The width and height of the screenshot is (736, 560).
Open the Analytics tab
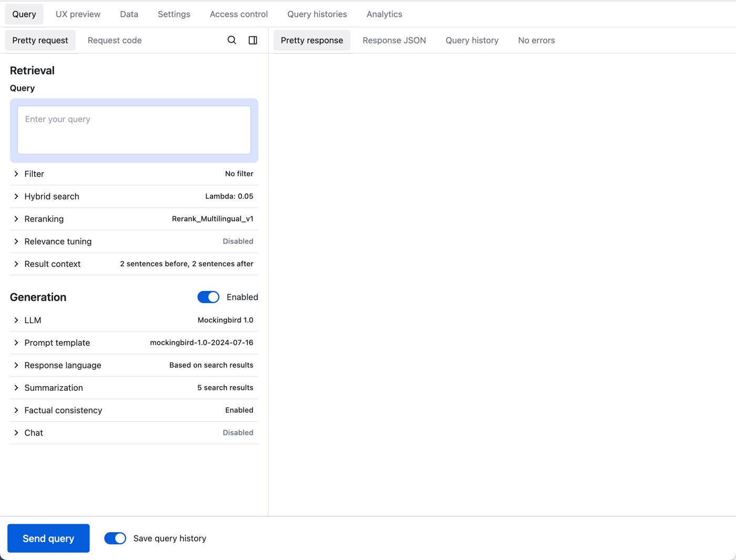coord(384,14)
